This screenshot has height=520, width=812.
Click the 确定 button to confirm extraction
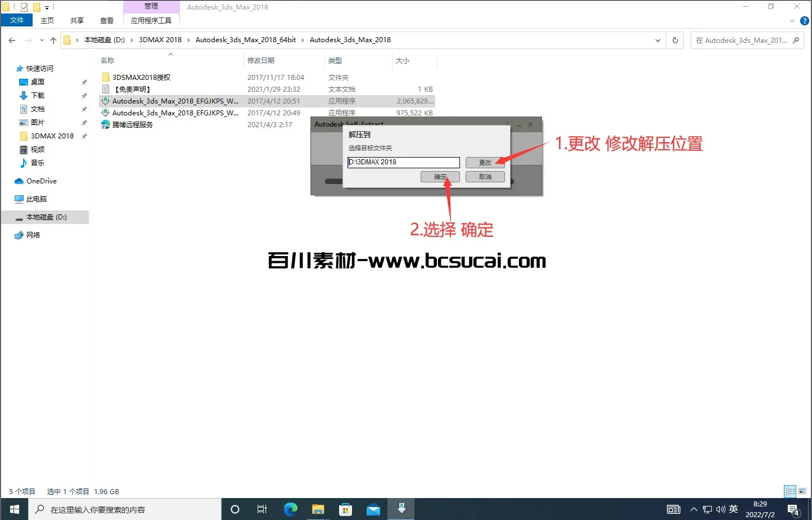click(x=440, y=177)
